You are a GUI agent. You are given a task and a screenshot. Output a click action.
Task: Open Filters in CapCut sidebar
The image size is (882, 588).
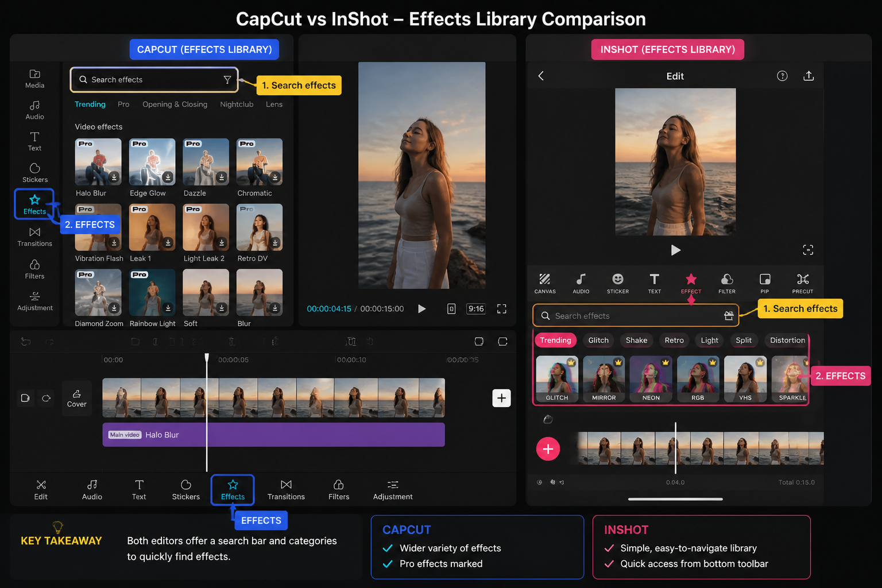pos(34,269)
